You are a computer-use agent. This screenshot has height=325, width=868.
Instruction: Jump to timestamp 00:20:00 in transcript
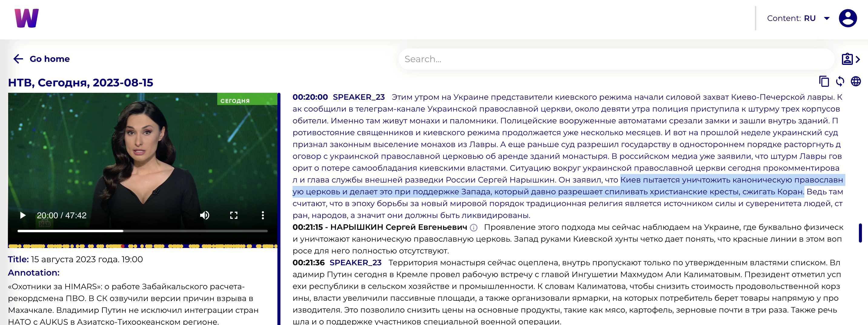click(310, 97)
